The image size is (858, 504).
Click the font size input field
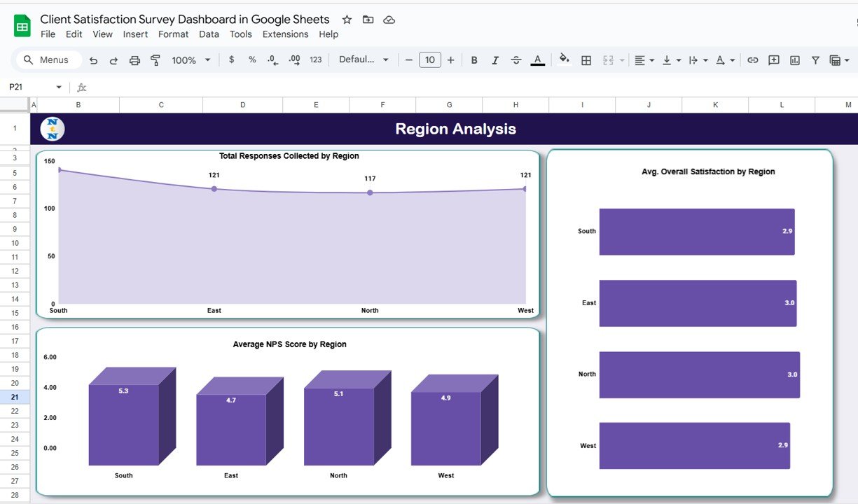coord(429,60)
